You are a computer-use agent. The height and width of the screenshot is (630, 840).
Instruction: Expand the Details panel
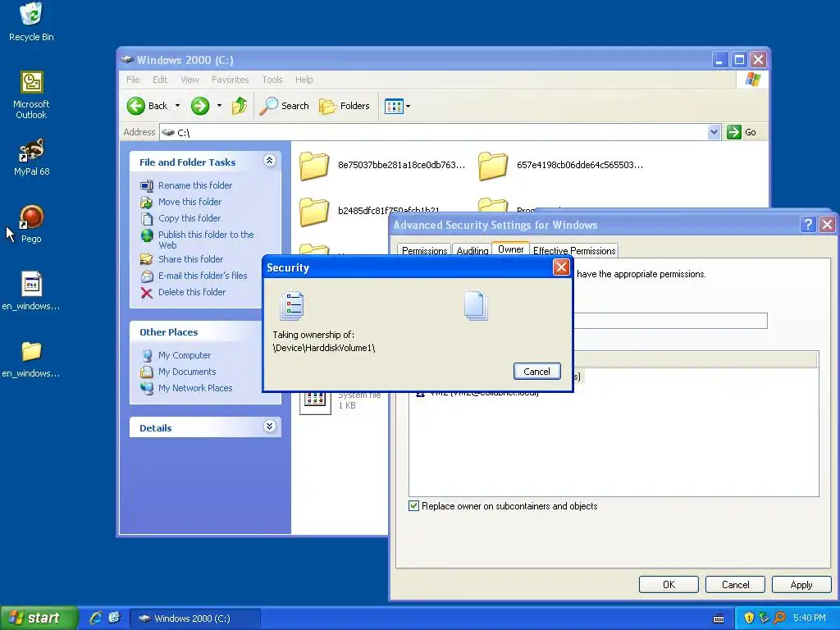[269, 427]
